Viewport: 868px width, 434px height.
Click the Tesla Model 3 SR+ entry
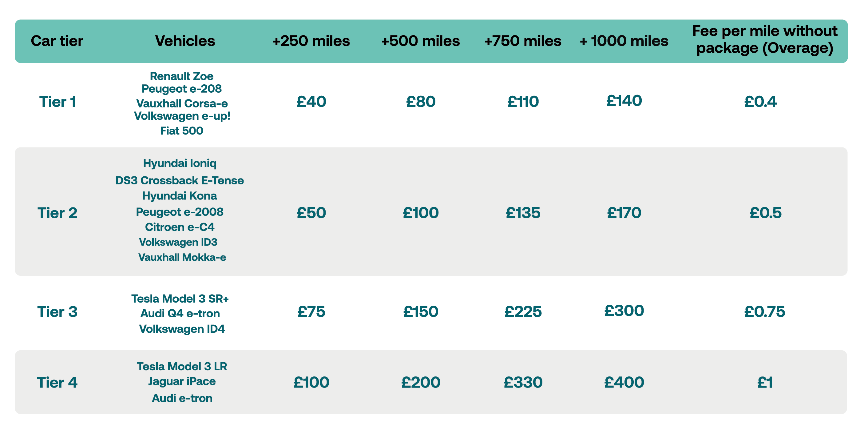coord(180,299)
